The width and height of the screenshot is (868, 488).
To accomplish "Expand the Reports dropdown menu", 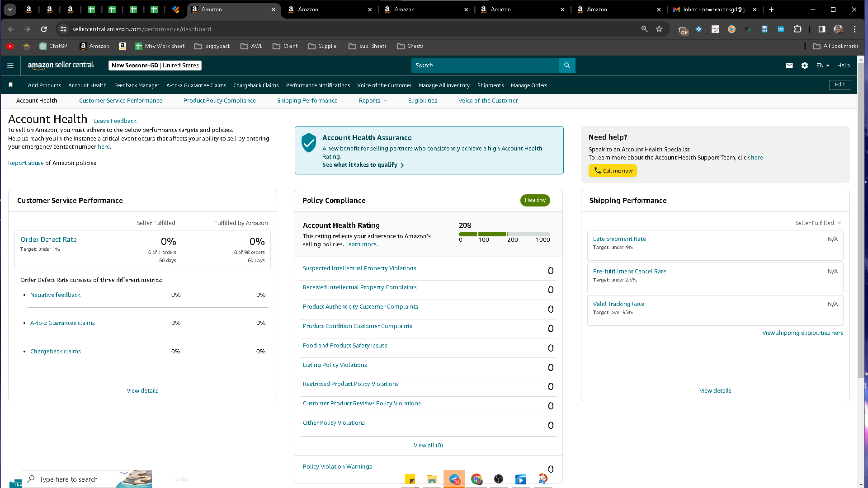I will pyautogui.click(x=373, y=101).
